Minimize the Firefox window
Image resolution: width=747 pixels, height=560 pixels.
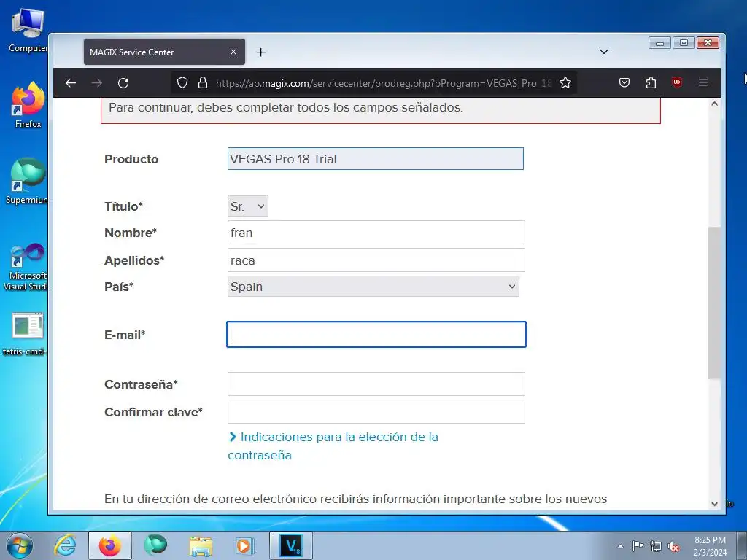(x=659, y=43)
